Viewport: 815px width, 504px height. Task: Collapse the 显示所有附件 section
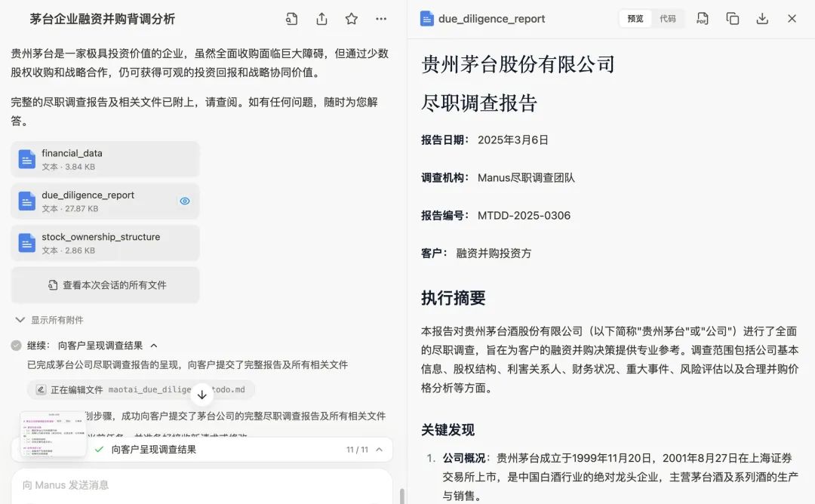pyautogui.click(x=19, y=319)
